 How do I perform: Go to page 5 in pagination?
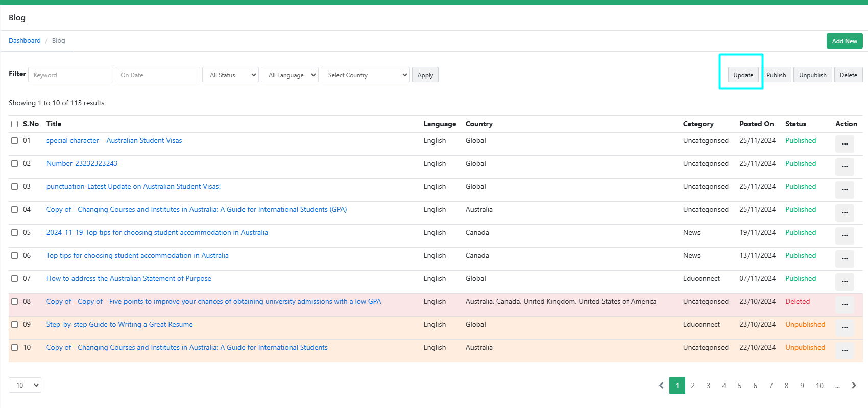pos(739,386)
